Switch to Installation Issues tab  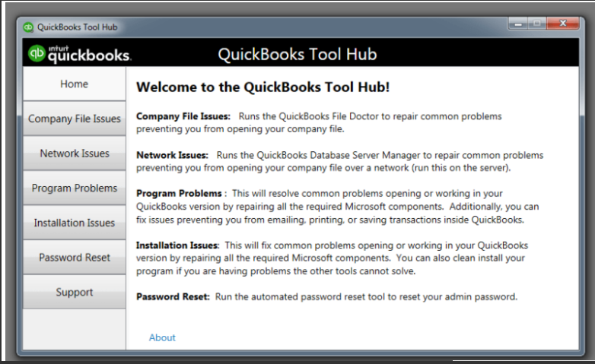(x=75, y=223)
